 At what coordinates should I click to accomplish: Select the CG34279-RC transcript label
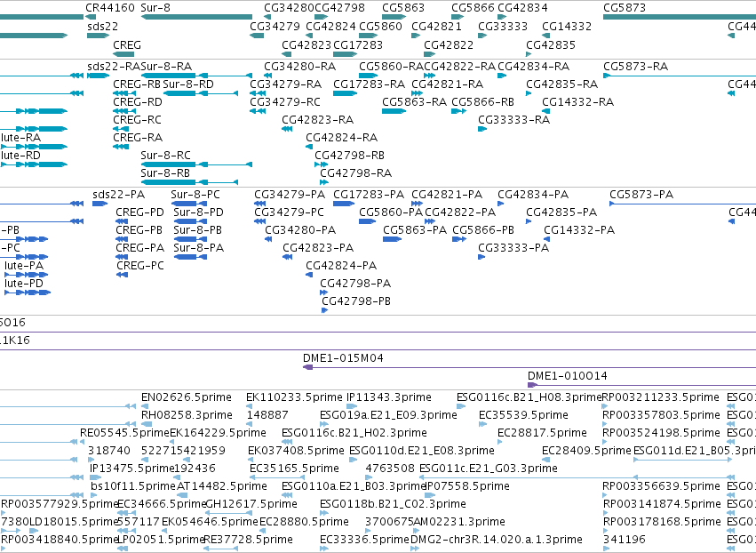click(285, 102)
